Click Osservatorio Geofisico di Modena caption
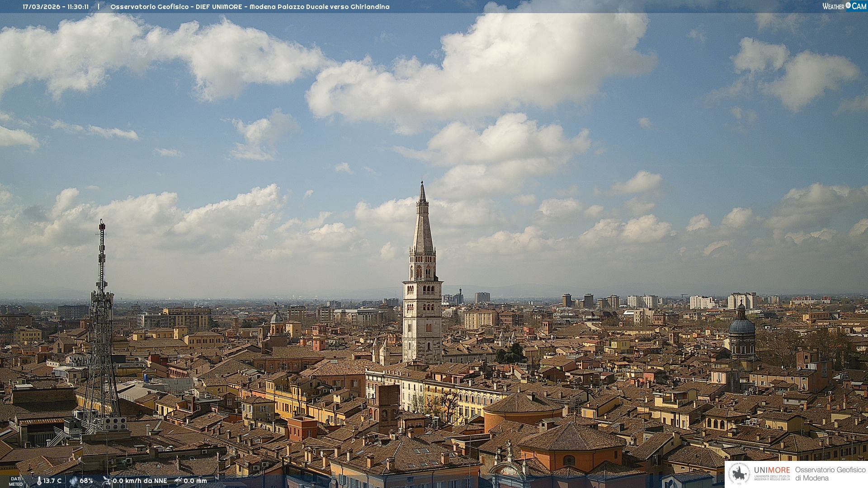Screen dimensions: 868x488 (x=830, y=474)
